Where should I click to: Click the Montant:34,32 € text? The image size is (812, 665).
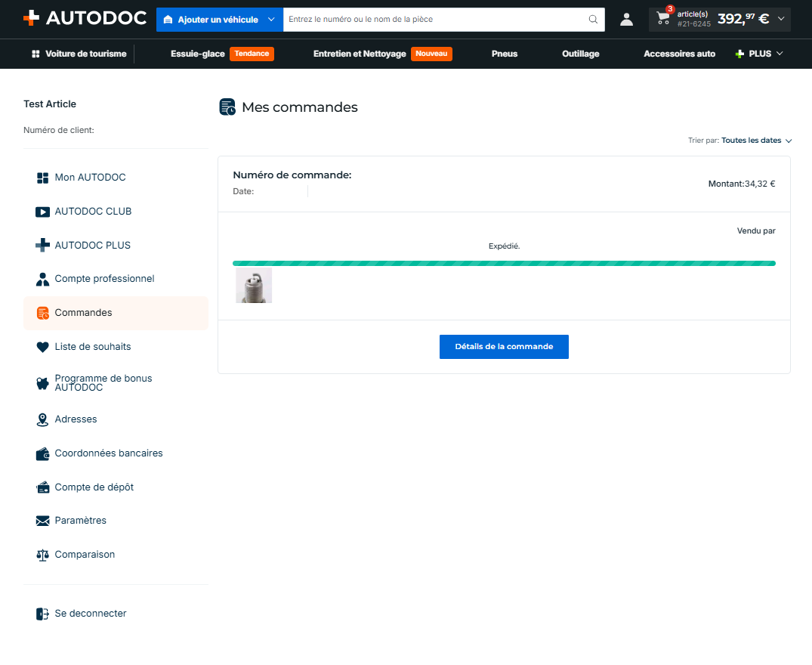pyautogui.click(x=742, y=184)
